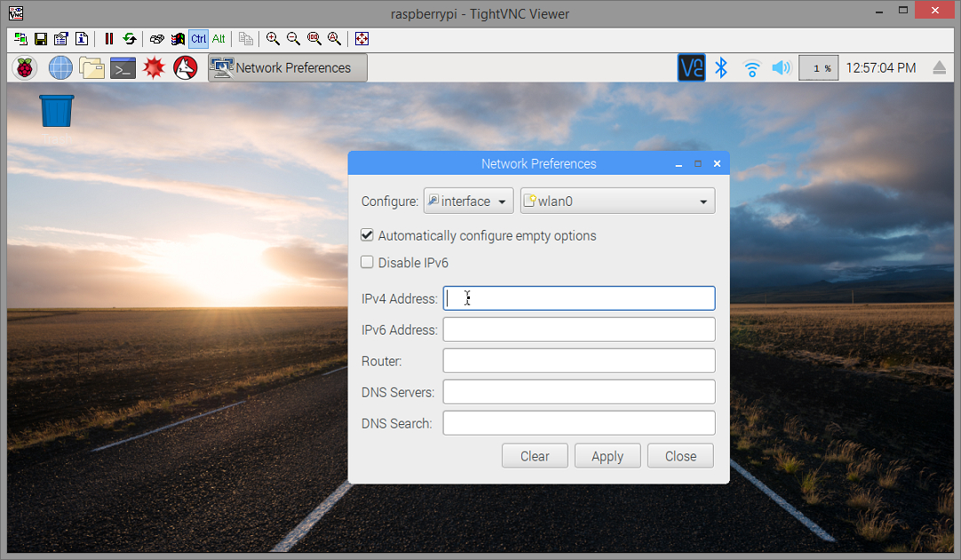Launch Mathematica red spiky icon
The width and height of the screenshot is (961, 560).
click(x=154, y=67)
